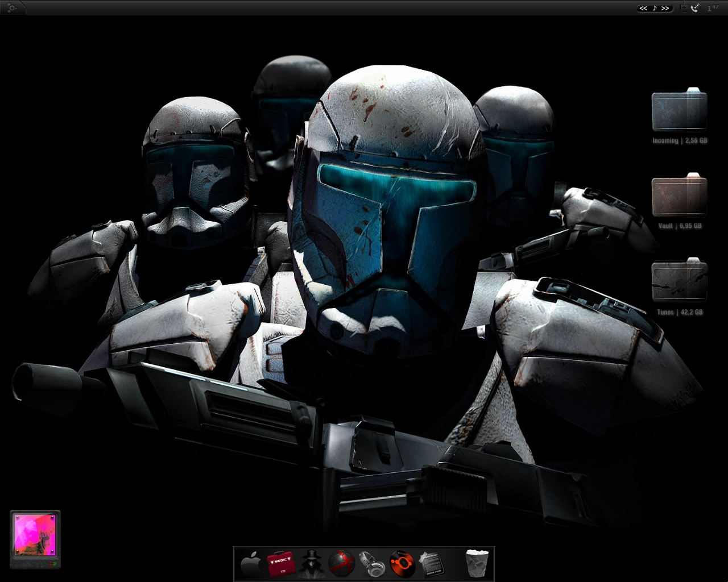The height and width of the screenshot is (582, 728).
Task: Skip to previous track with << button
Action: pos(643,8)
